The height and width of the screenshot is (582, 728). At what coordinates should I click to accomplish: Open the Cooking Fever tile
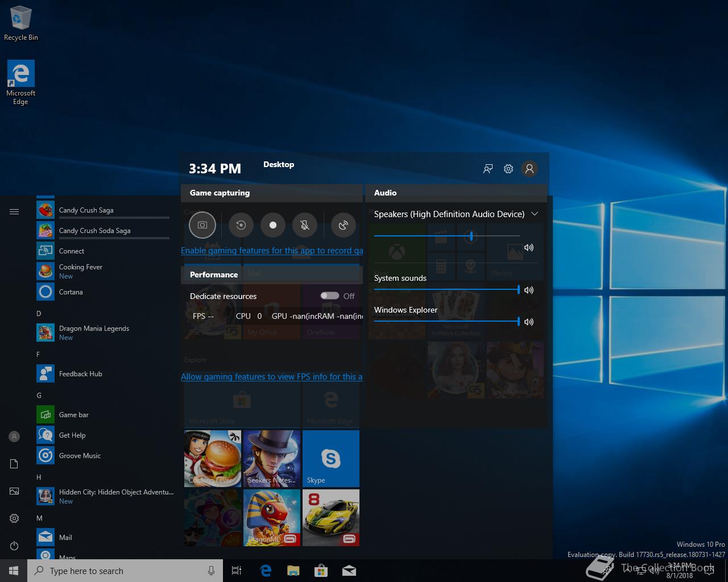213,459
